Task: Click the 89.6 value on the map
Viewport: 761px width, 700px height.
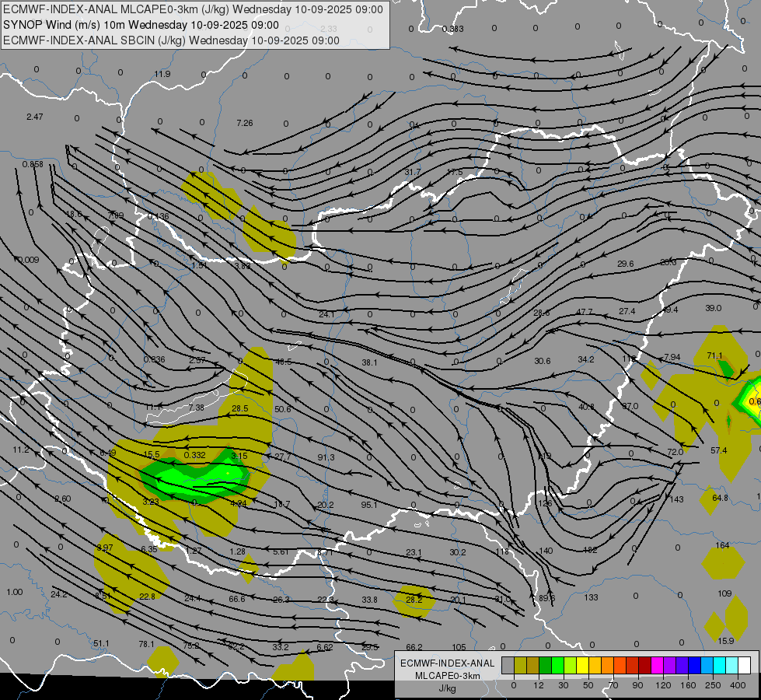Action: click(x=547, y=598)
